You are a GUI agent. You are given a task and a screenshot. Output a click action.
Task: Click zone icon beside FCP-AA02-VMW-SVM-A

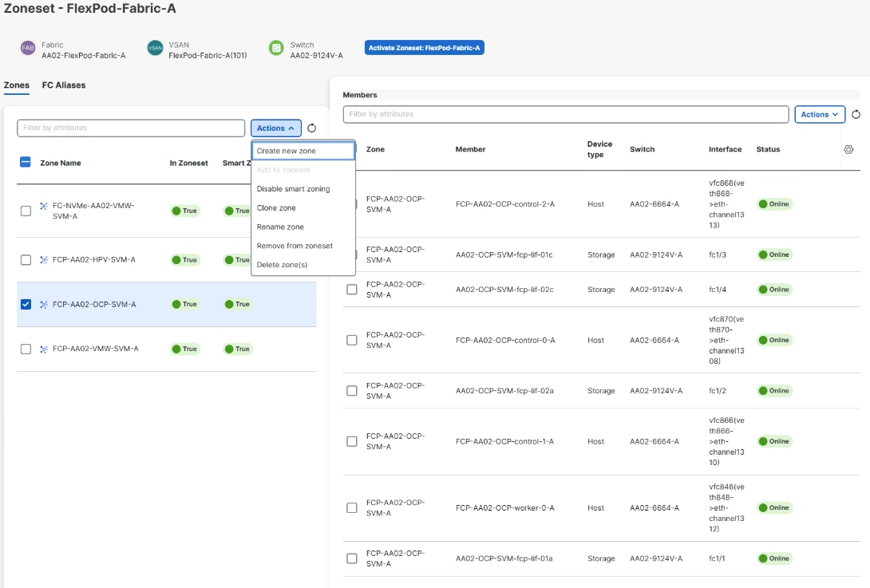[44, 349]
